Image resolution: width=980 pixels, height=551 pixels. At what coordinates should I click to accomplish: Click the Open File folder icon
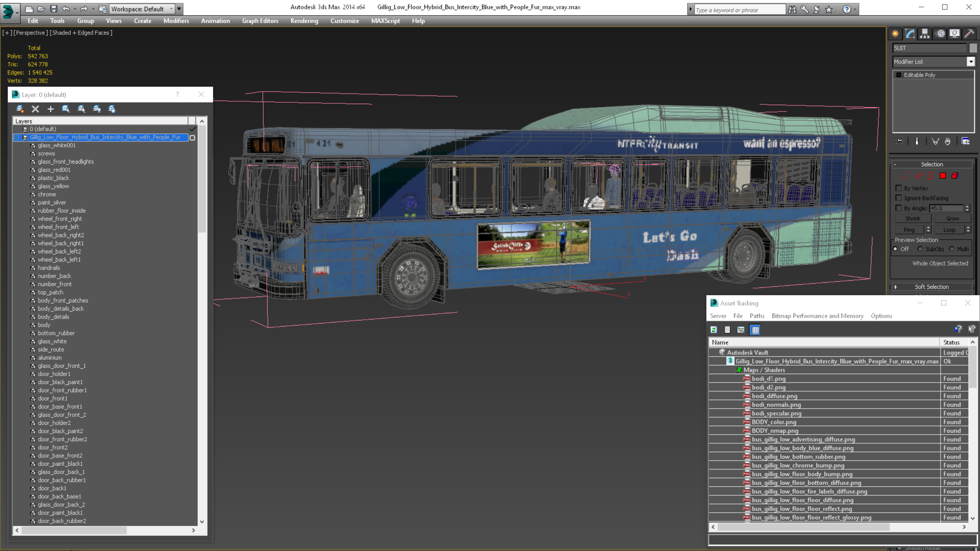[42, 9]
